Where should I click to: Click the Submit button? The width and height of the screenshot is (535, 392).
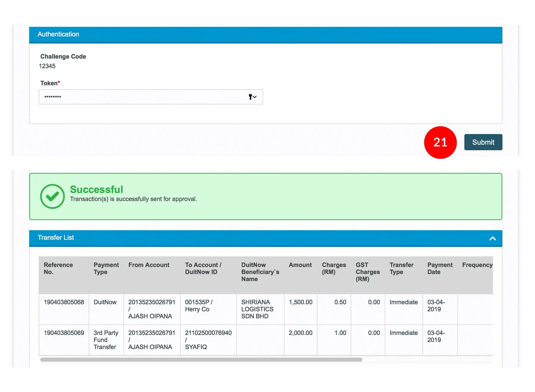(483, 142)
